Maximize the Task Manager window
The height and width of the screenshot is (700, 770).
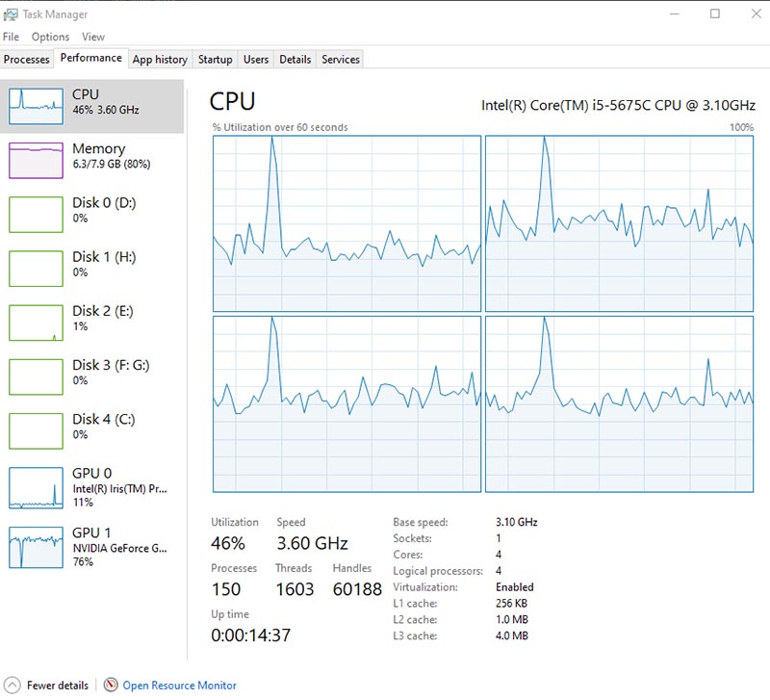(x=715, y=13)
